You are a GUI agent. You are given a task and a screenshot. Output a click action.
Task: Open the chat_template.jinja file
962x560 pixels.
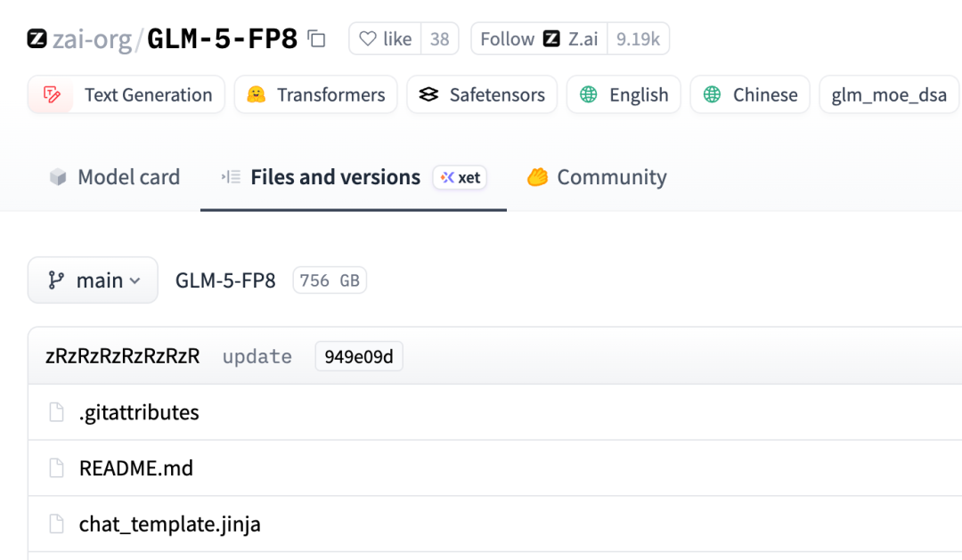click(169, 524)
